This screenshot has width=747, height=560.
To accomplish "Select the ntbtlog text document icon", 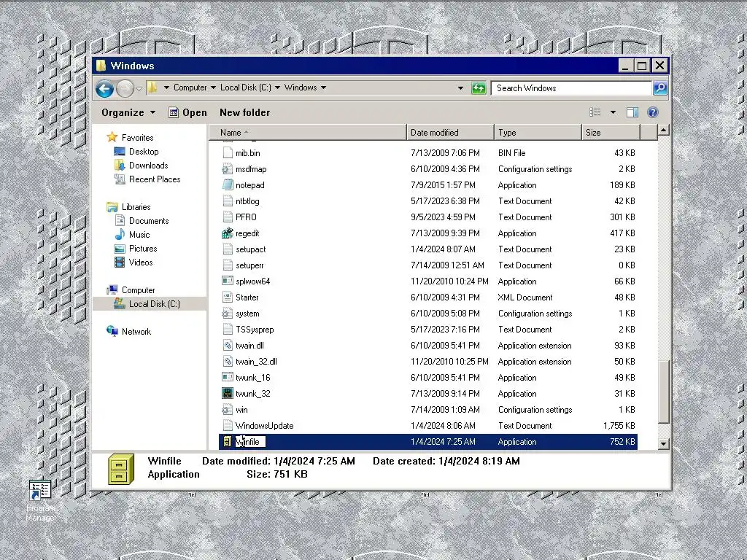I will 228,201.
